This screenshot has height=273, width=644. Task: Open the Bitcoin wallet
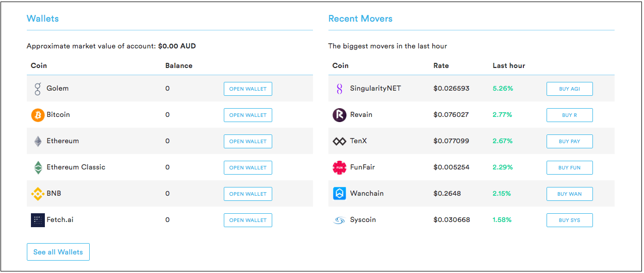coord(248,115)
